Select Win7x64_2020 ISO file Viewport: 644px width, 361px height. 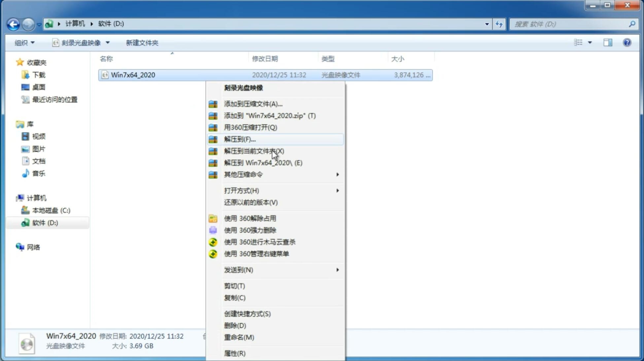click(133, 74)
